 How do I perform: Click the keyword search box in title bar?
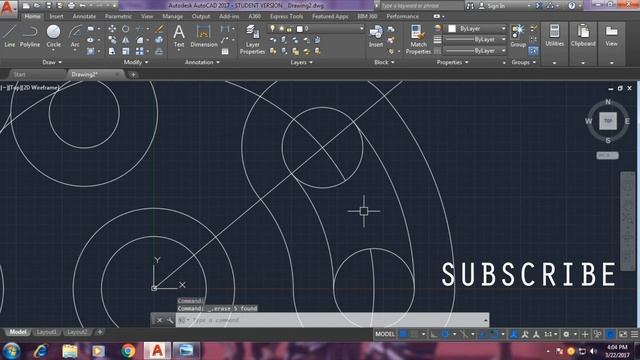pos(422,6)
